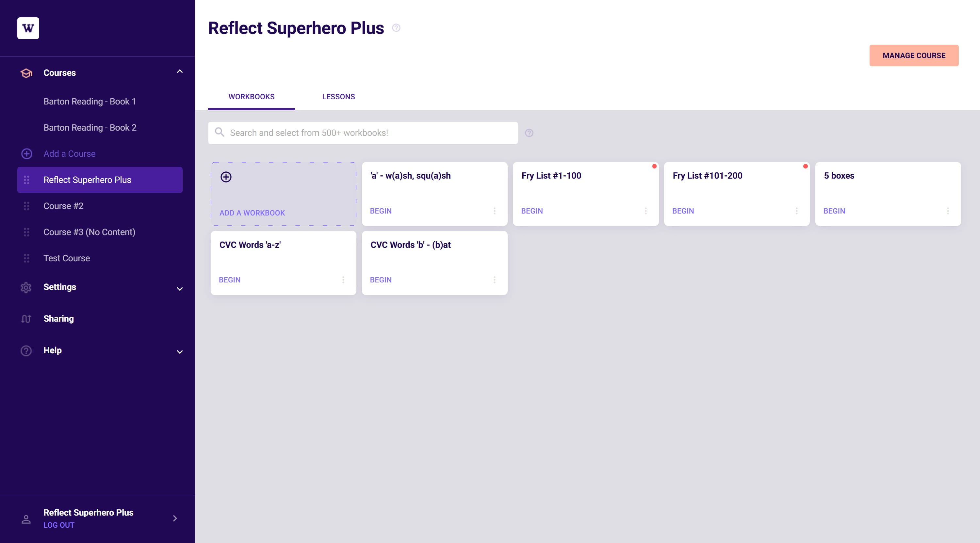This screenshot has width=980, height=543.
Task: Click plus icon in Add a Workbook card
Action: click(x=226, y=177)
